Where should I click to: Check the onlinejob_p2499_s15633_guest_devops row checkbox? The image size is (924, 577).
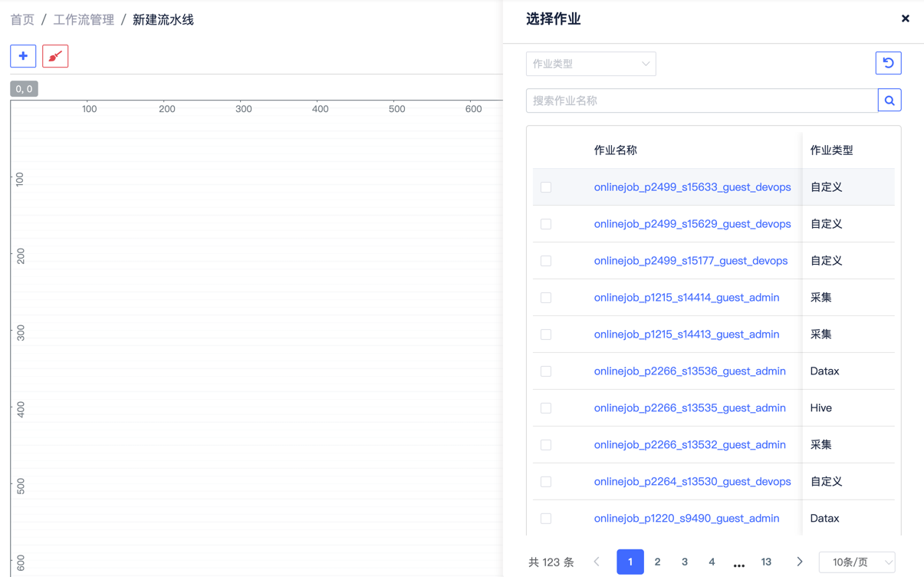[546, 187]
